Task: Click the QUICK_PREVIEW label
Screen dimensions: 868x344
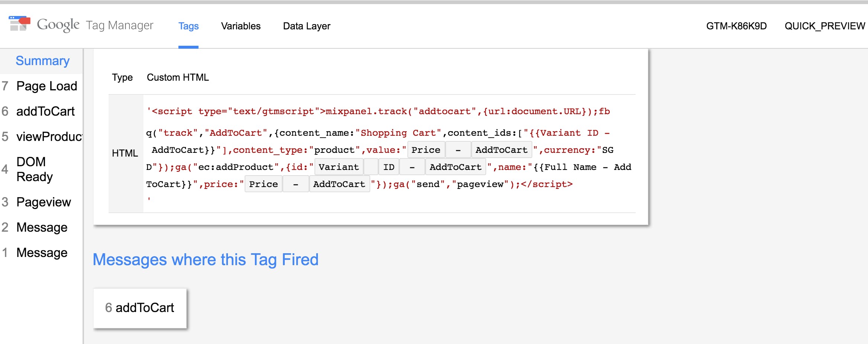Action: (x=825, y=26)
